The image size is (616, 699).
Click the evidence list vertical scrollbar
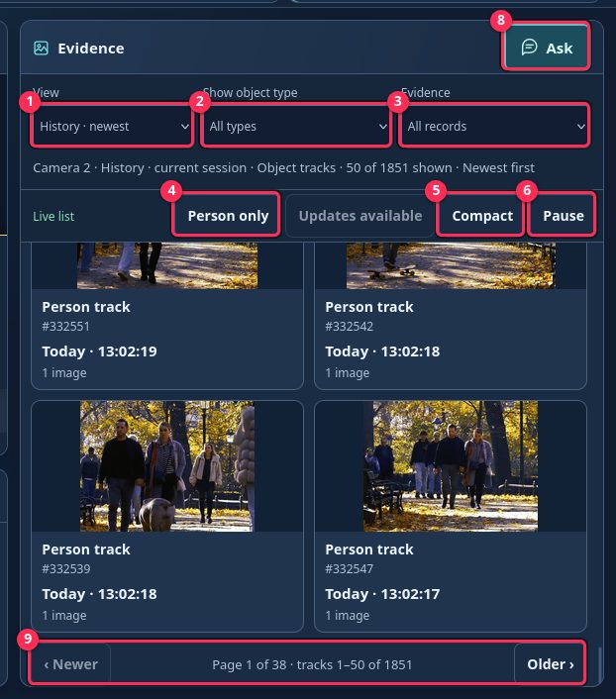600,664
